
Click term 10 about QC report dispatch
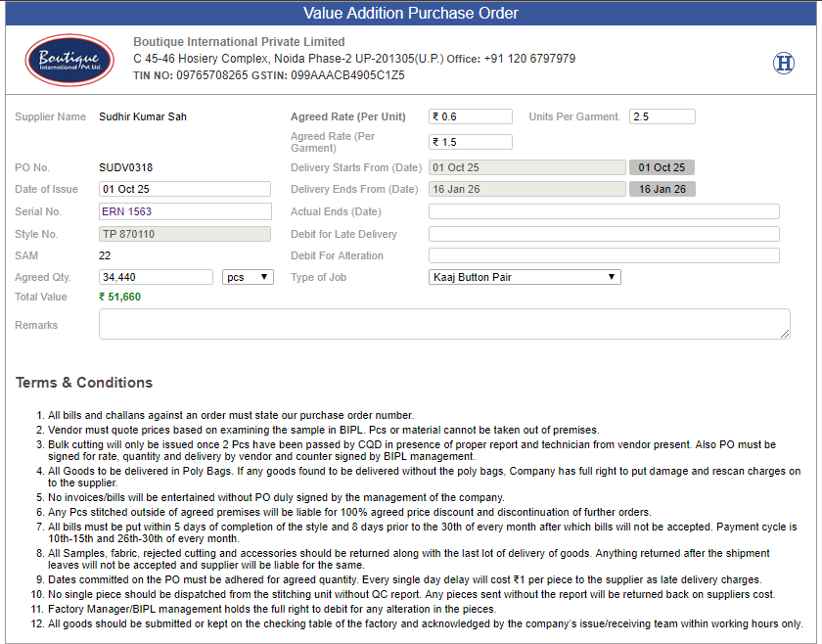[x=412, y=594]
